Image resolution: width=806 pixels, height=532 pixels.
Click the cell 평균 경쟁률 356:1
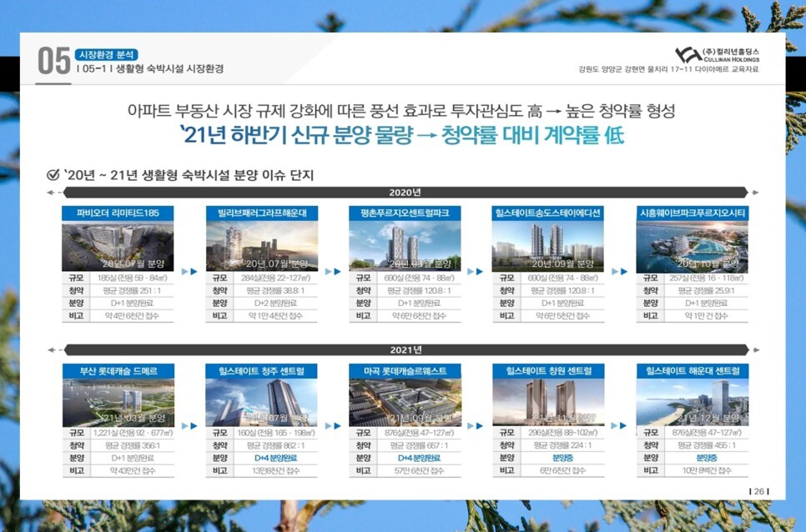[x=133, y=446]
